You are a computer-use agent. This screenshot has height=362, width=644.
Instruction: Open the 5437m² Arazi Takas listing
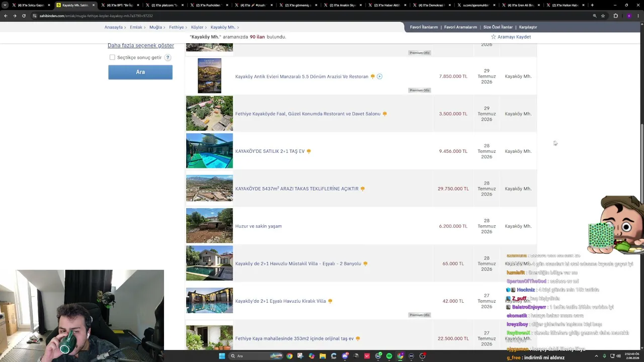pos(297,189)
